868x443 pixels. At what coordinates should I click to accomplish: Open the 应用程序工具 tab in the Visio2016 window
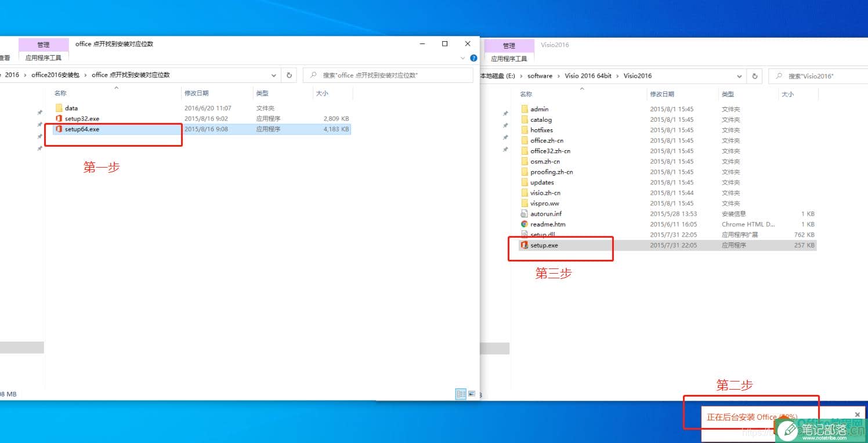(x=509, y=59)
